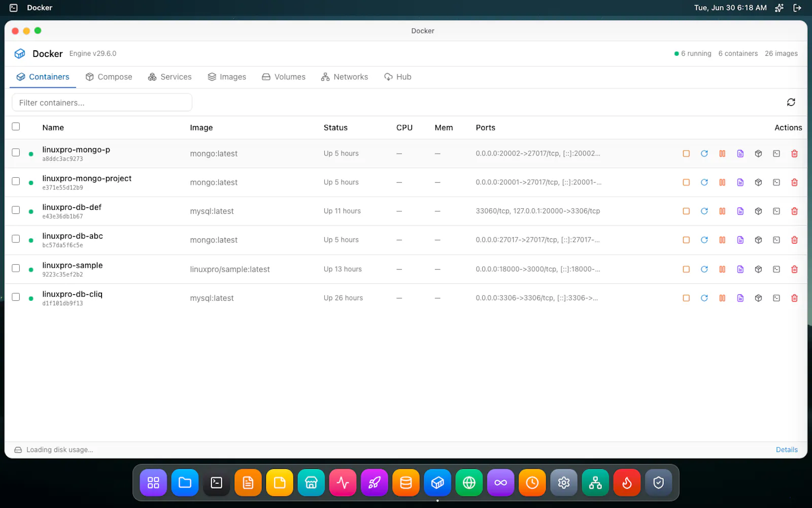The height and width of the screenshot is (508, 812).
Task: Click the CPU column header
Action: pyautogui.click(x=404, y=128)
